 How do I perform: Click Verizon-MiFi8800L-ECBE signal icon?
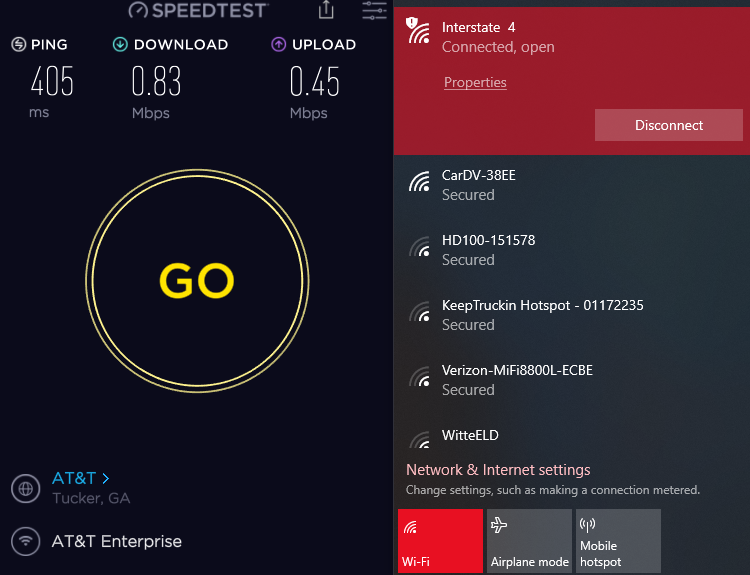419,377
